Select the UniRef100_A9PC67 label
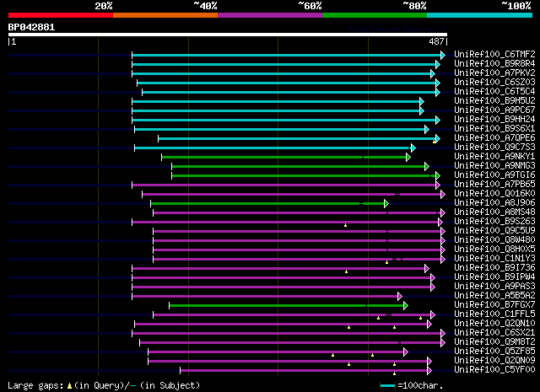This screenshot has width=540, height=392. (x=494, y=110)
